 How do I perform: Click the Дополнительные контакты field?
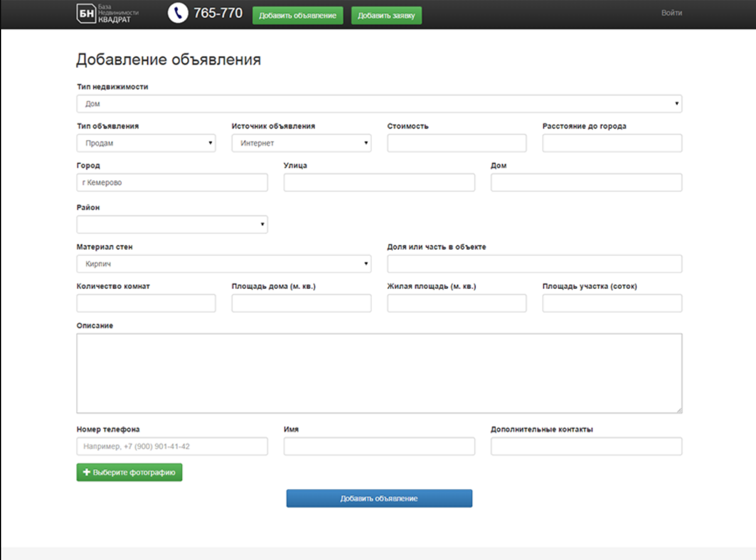[x=586, y=446]
